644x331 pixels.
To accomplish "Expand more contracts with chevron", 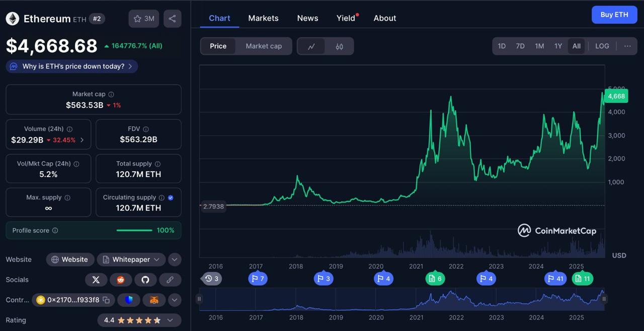I will [x=174, y=300].
